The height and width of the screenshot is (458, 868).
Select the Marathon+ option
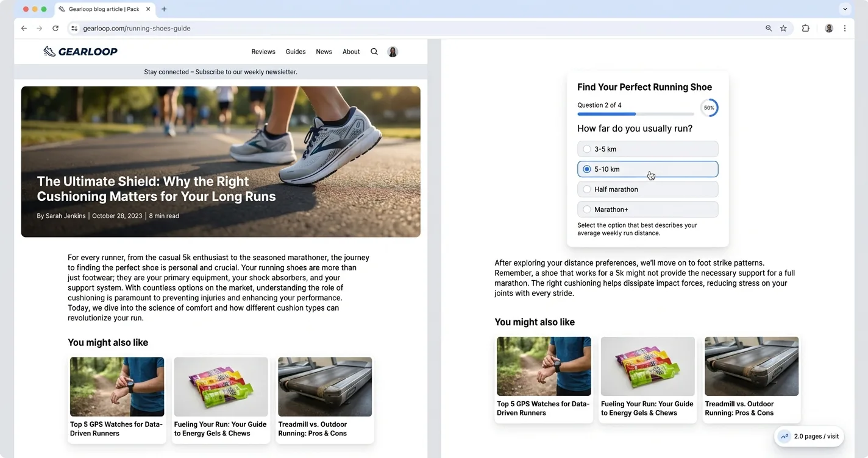point(647,210)
